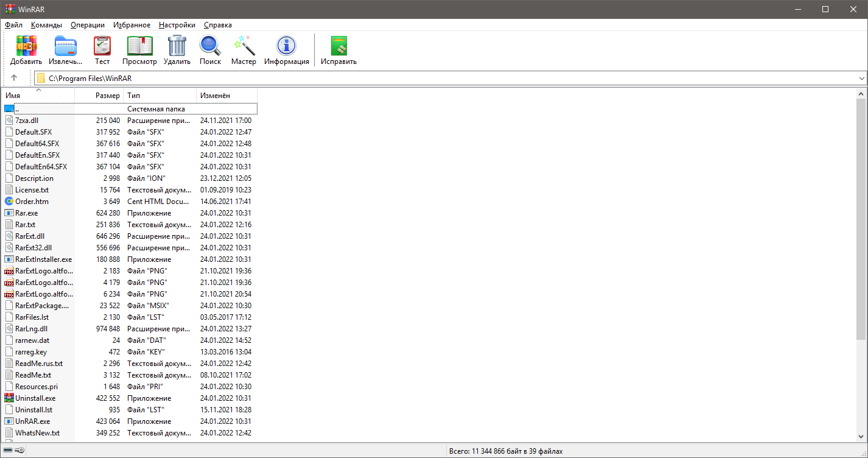Screen dimensions: 868x458
Task: Go up one folder with arrow button
Action: pyautogui.click(x=14, y=78)
